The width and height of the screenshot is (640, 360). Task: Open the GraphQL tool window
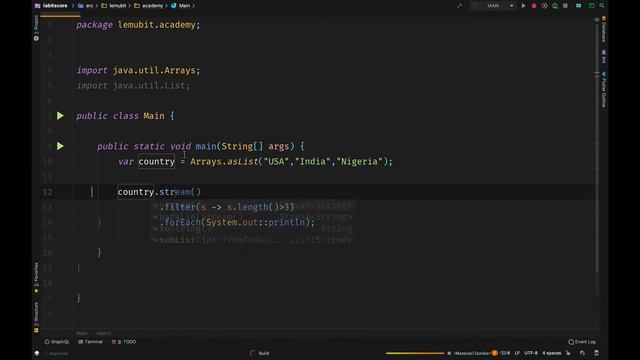(x=57, y=342)
